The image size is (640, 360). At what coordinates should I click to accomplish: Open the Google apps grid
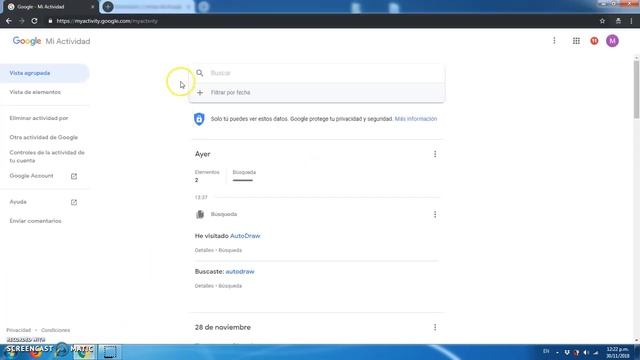click(x=576, y=41)
